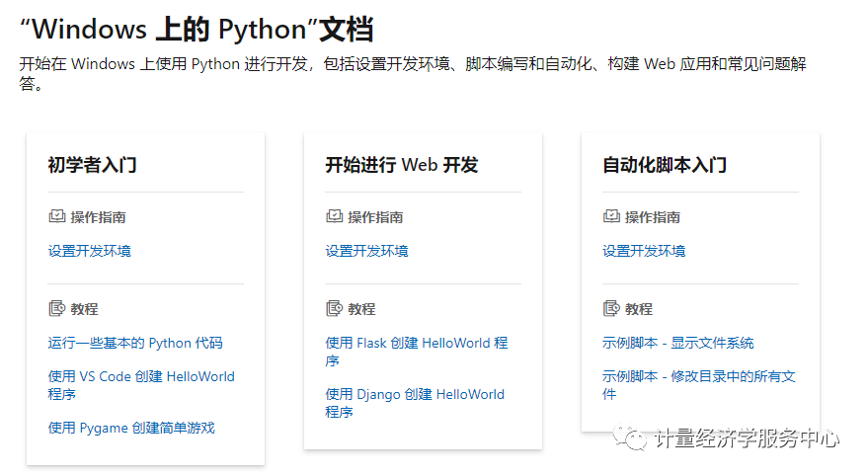Click how-to guide icon in 初学者入门 card
Viewport: 868px width, 476px height.
click(x=57, y=216)
